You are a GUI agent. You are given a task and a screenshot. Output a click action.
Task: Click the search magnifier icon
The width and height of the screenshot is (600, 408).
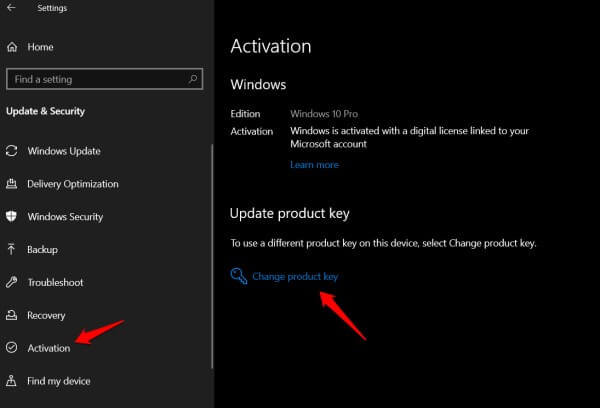click(193, 79)
